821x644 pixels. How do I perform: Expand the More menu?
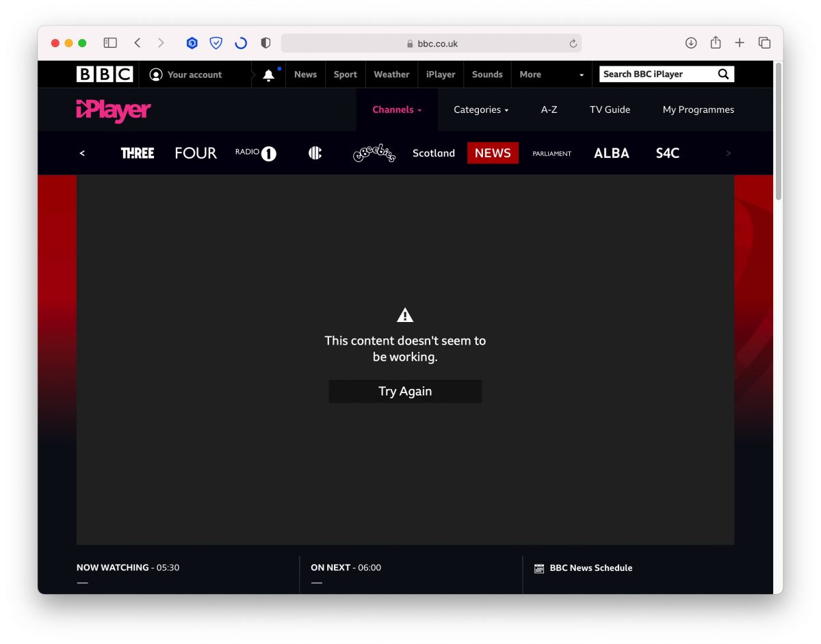pyautogui.click(x=551, y=75)
